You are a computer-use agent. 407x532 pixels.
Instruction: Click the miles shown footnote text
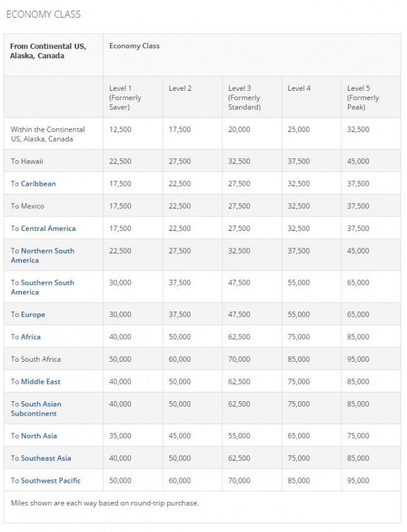tap(105, 503)
